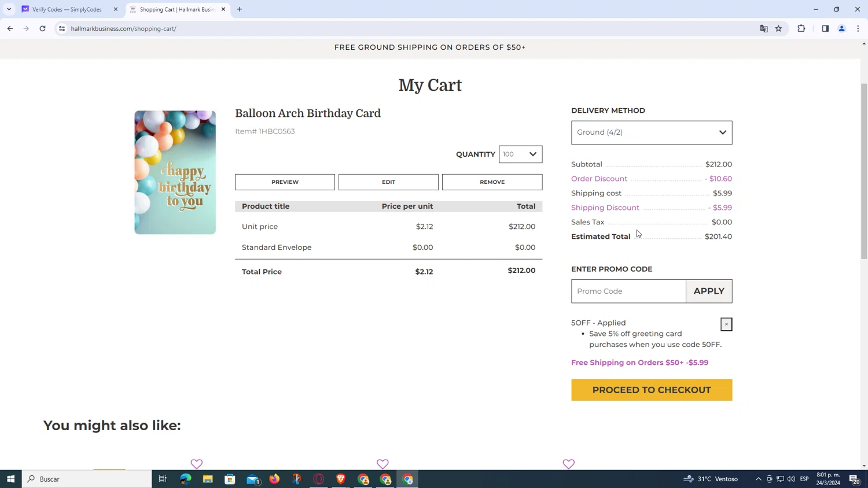Screen dimensions: 868x488
Task: Open the Windows Start menu
Action: point(10,479)
